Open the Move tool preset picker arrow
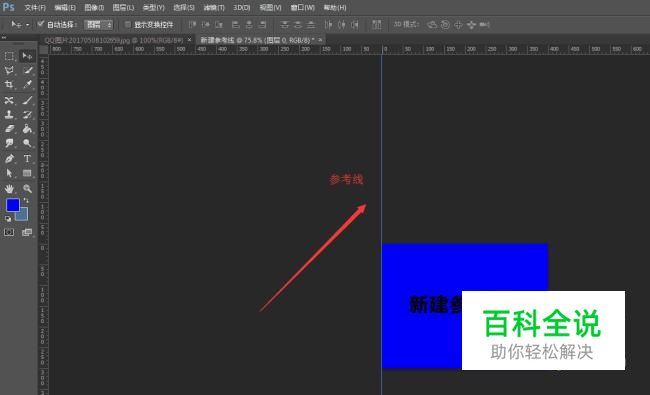 [x=27, y=25]
